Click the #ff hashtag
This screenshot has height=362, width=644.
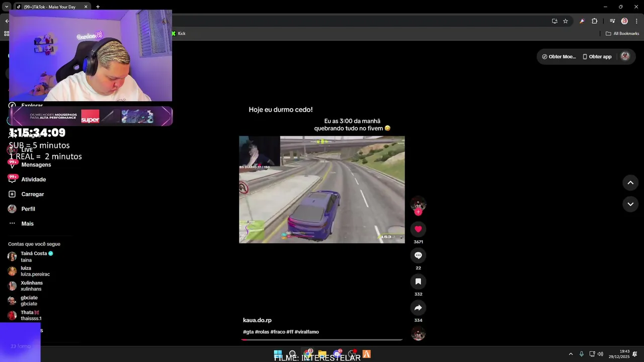click(290, 332)
